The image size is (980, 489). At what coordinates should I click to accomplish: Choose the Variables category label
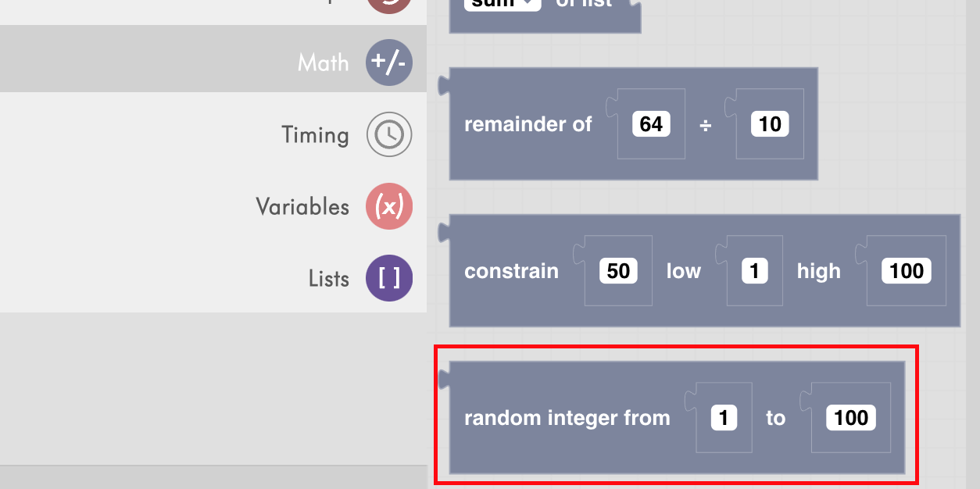pos(302,207)
